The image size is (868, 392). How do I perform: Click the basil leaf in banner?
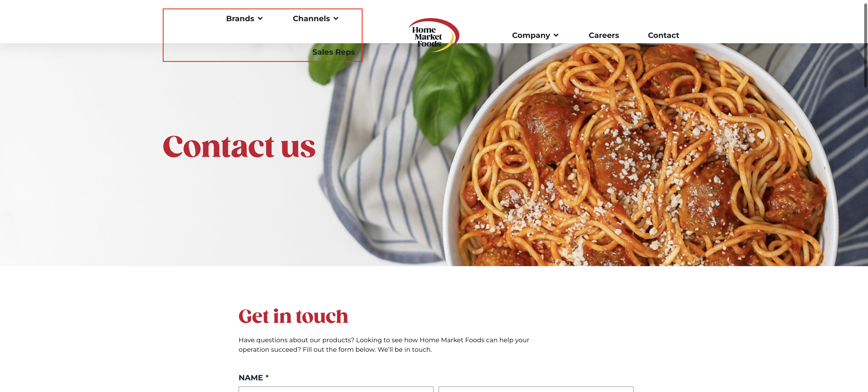452,91
